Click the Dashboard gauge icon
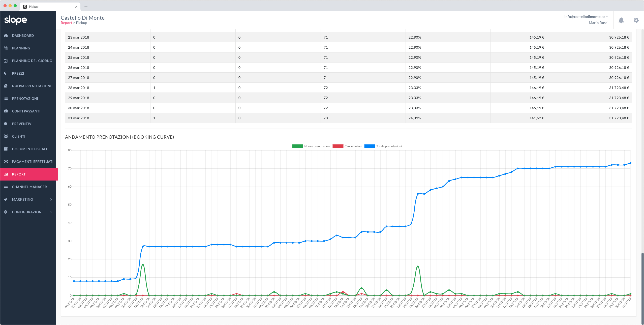The image size is (644, 325). (x=6, y=36)
